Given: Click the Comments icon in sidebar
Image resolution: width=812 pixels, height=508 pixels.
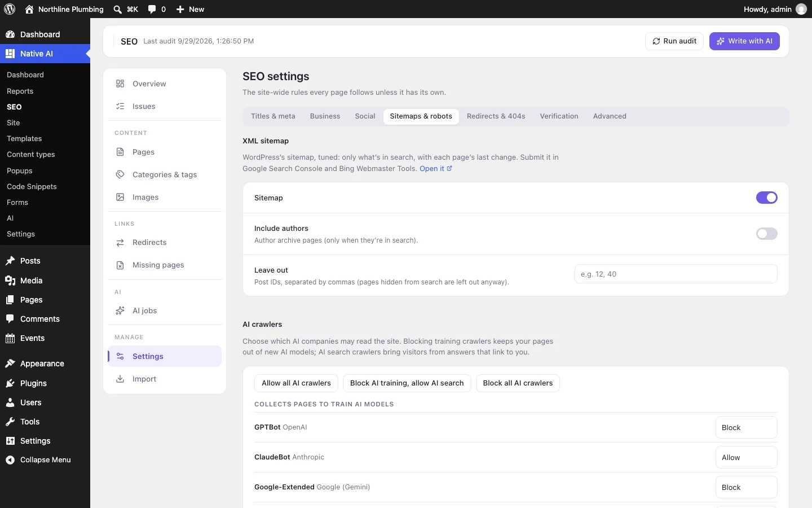Looking at the screenshot, I should pos(10,319).
